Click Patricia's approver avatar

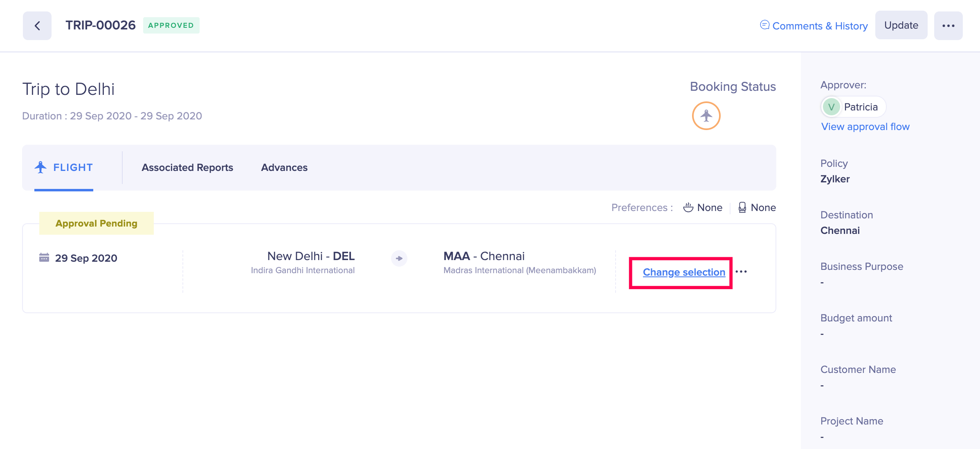pos(831,107)
